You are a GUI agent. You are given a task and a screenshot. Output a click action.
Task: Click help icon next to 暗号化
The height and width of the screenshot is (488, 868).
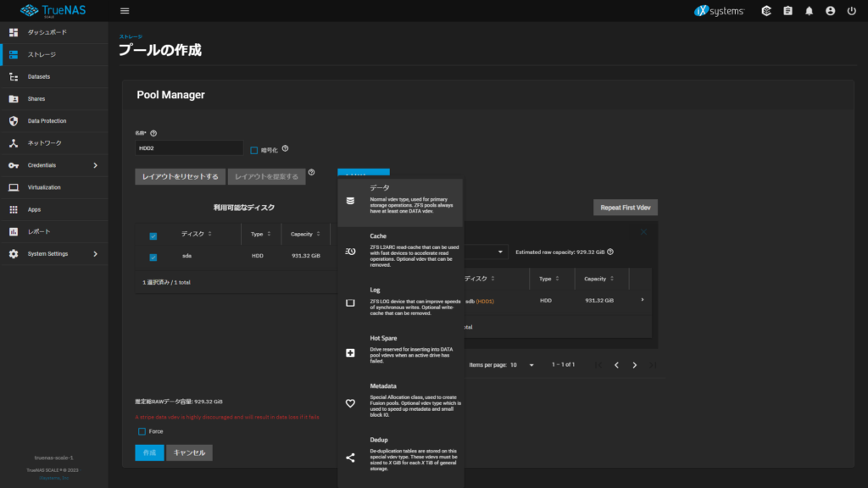click(x=285, y=149)
